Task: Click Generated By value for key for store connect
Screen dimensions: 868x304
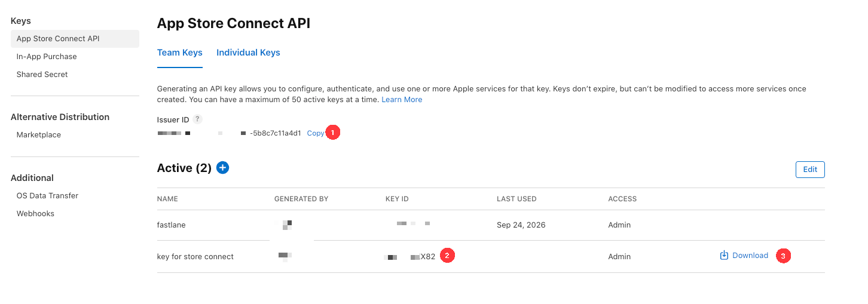Action: tap(285, 257)
